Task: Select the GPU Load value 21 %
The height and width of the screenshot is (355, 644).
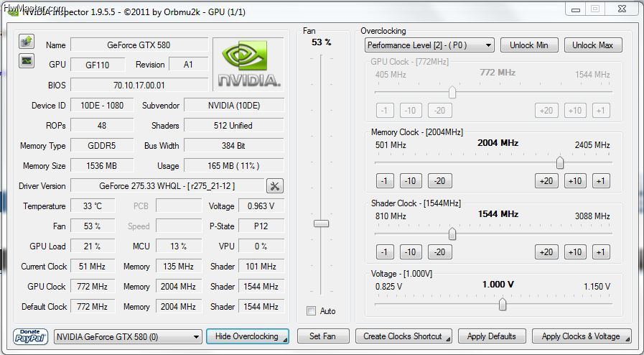Action: (x=93, y=246)
